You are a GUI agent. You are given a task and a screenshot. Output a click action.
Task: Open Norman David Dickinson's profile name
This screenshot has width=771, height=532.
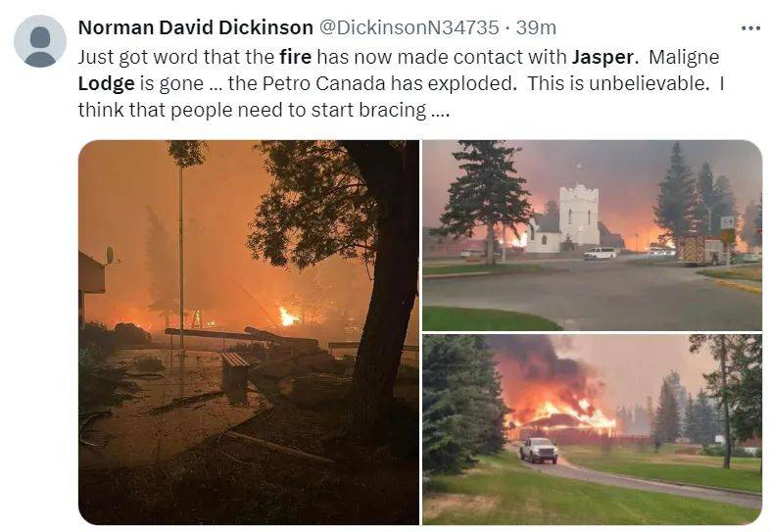[195, 27]
